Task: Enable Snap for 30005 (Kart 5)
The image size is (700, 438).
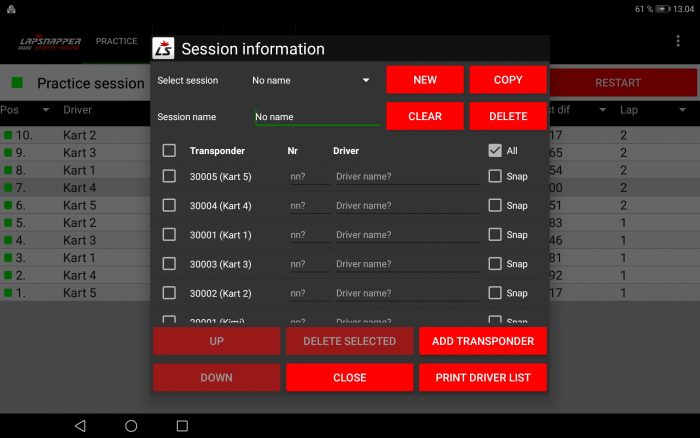Action: (495, 176)
